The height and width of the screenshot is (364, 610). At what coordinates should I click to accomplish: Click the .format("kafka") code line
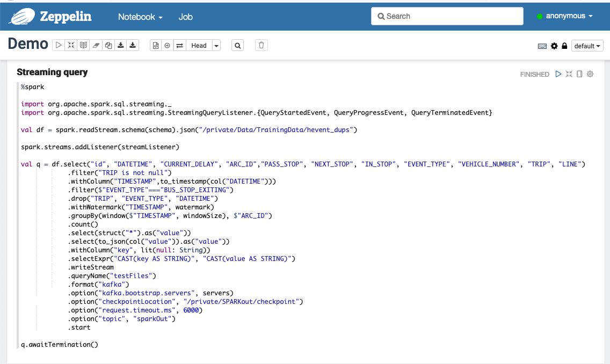(x=98, y=285)
